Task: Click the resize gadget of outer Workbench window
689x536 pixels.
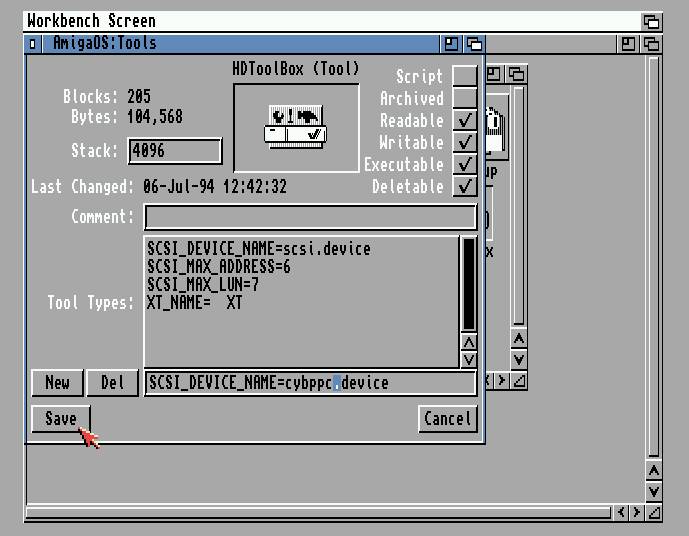Action: pyautogui.click(x=653, y=512)
